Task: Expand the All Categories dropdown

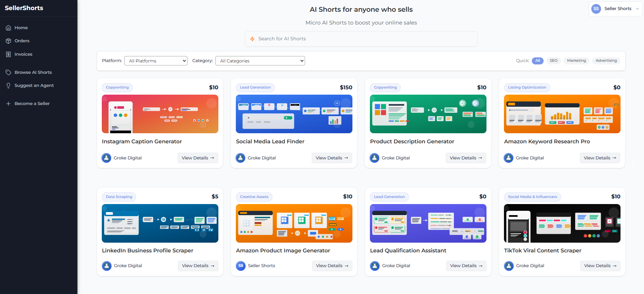Action: pyautogui.click(x=260, y=61)
